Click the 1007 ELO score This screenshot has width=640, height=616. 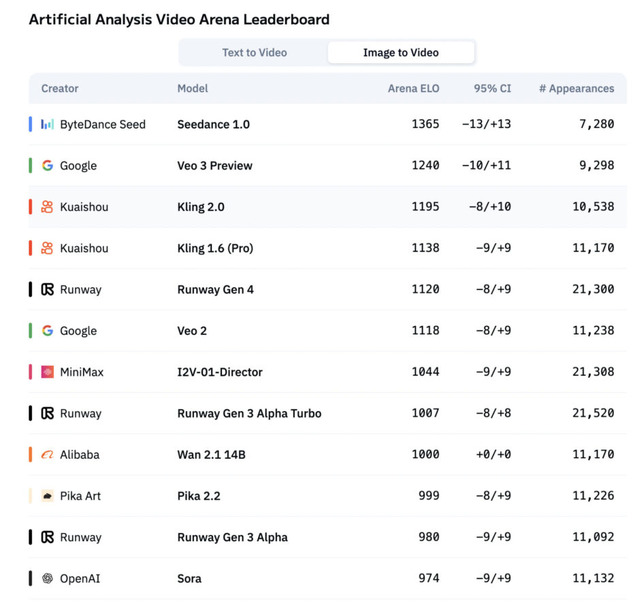425,413
